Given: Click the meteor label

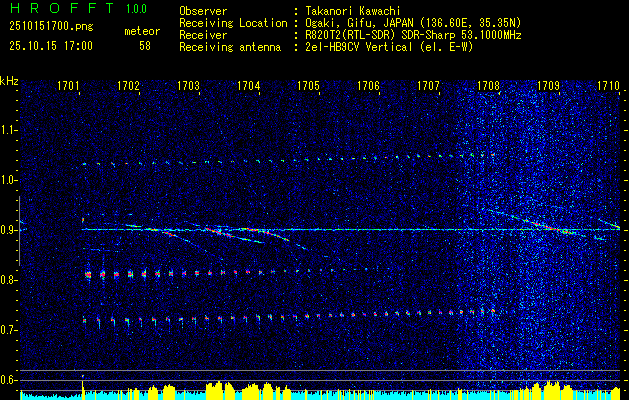Looking at the screenshot, I should point(142,31).
